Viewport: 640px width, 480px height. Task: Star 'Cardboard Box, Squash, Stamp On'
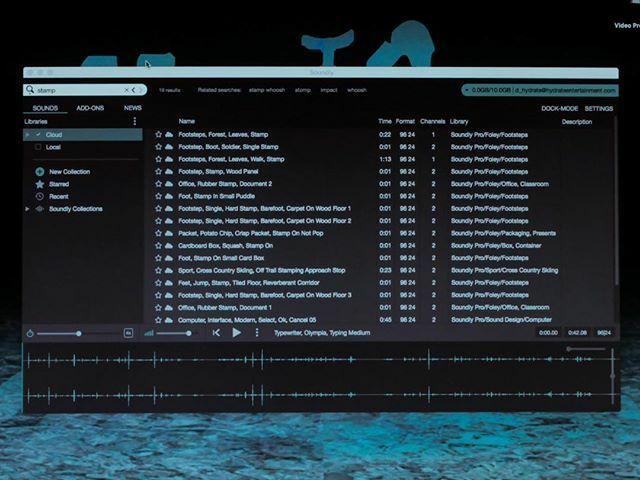coord(158,246)
